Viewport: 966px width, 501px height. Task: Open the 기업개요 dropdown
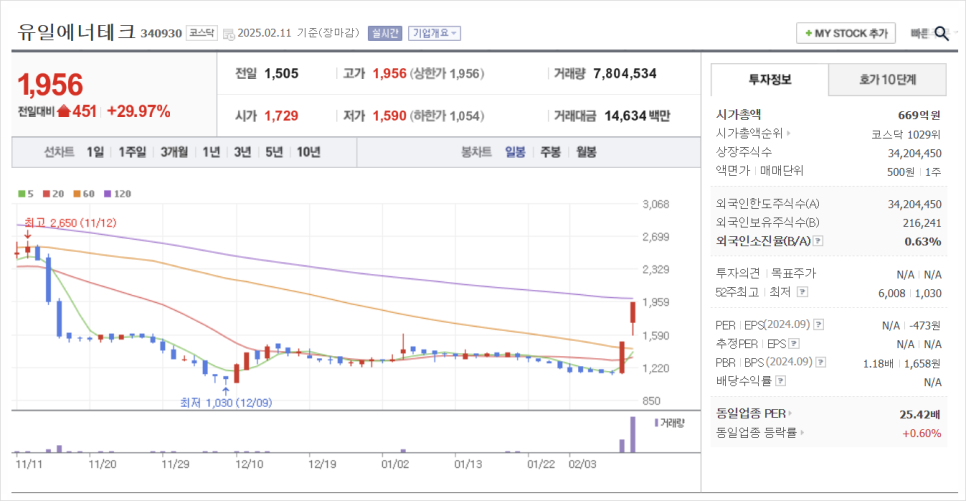[x=434, y=33]
